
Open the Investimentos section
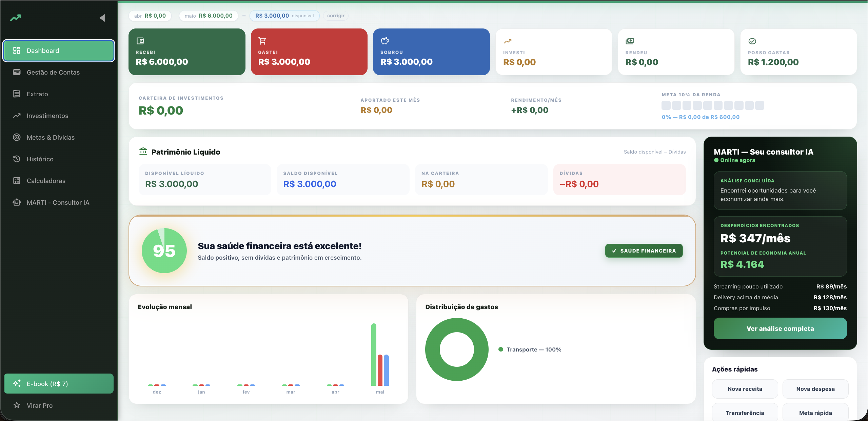click(59, 116)
